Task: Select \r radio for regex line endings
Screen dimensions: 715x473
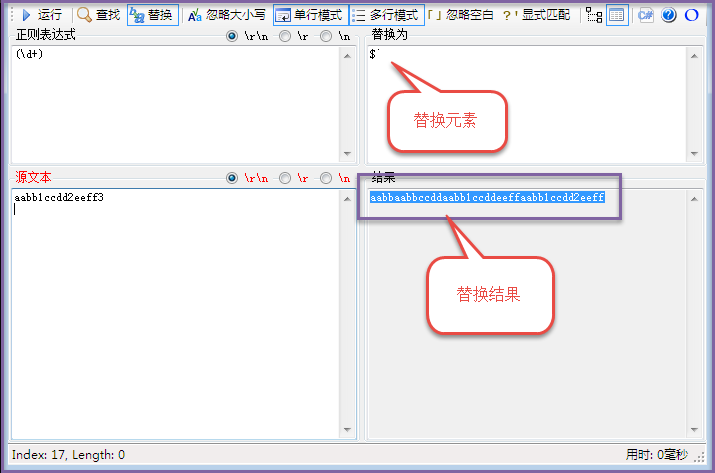Action: click(285, 36)
